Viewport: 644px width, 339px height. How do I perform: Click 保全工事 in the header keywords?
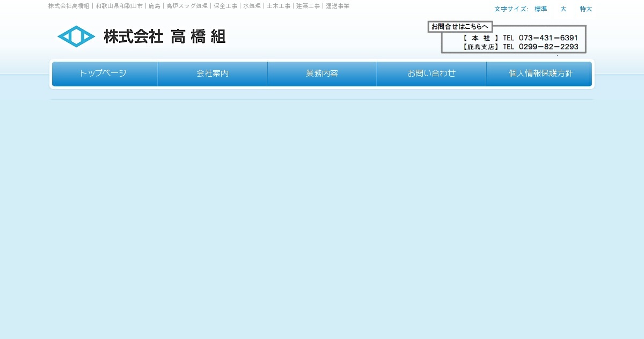225,6
